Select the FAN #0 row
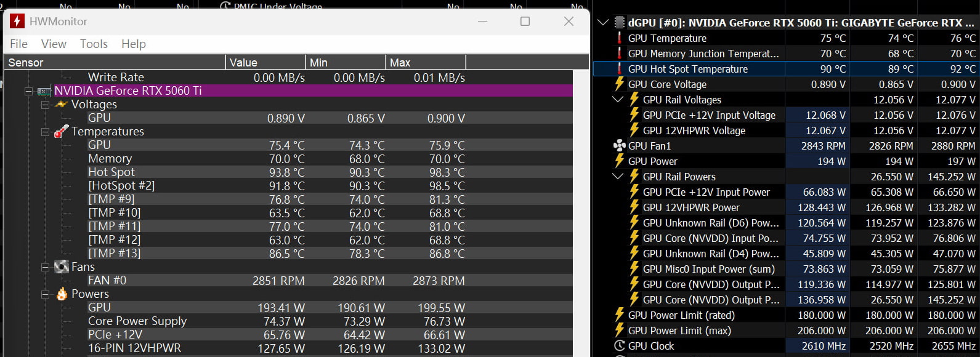The height and width of the screenshot is (357, 980). coord(330,281)
